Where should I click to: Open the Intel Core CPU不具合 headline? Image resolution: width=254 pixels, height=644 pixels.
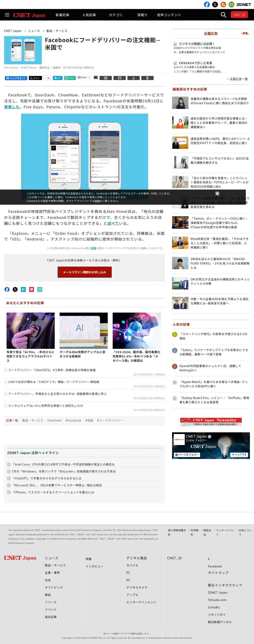[63, 464]
